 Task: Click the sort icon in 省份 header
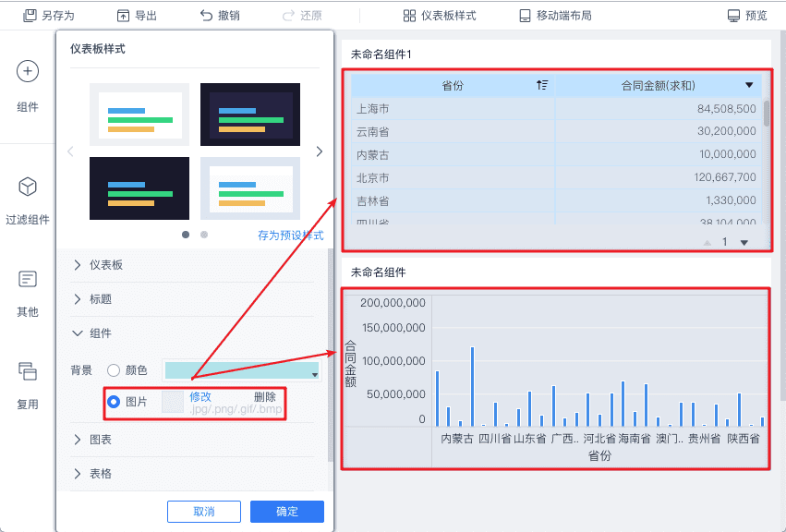coord(542,85)
